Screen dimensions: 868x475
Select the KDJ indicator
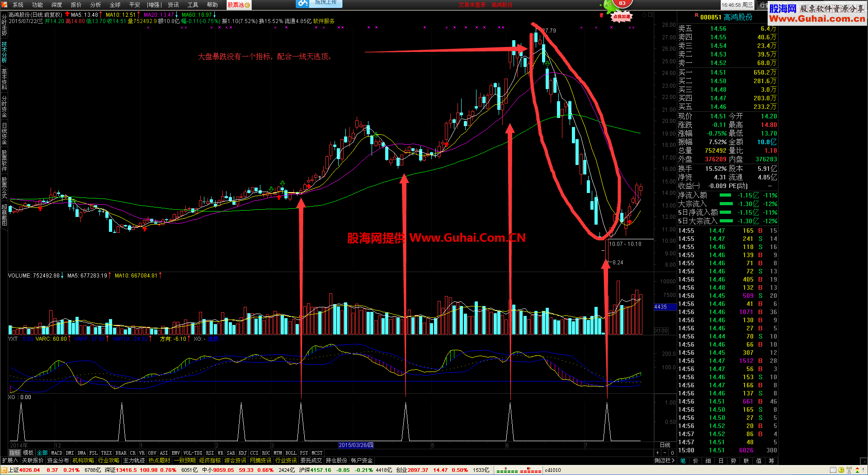click(243, 453)
